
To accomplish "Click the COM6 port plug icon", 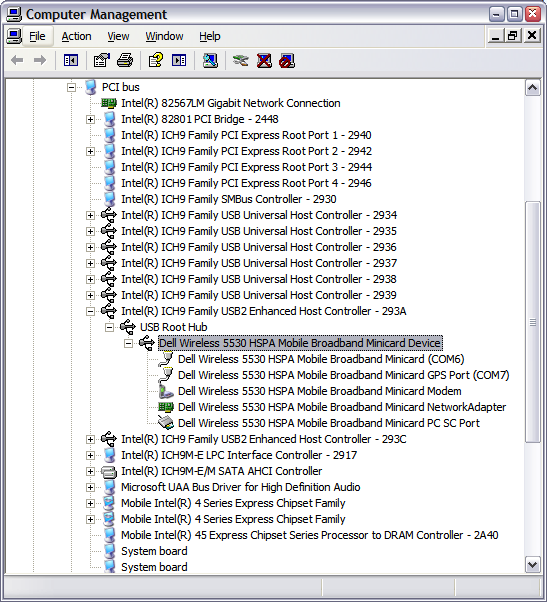I will (166, 359).
